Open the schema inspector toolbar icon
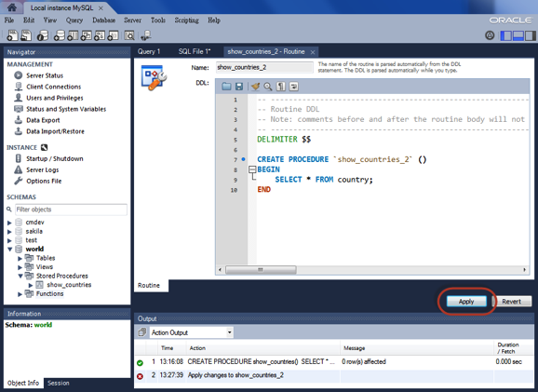538x392 pixels. pos(43,35)
